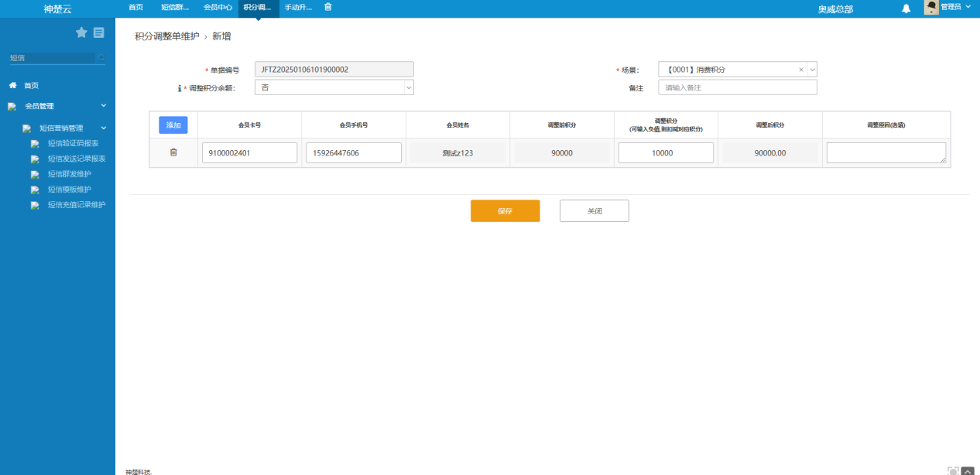Collapse the 会员管理 menu chevron

(x=104, y=105)
